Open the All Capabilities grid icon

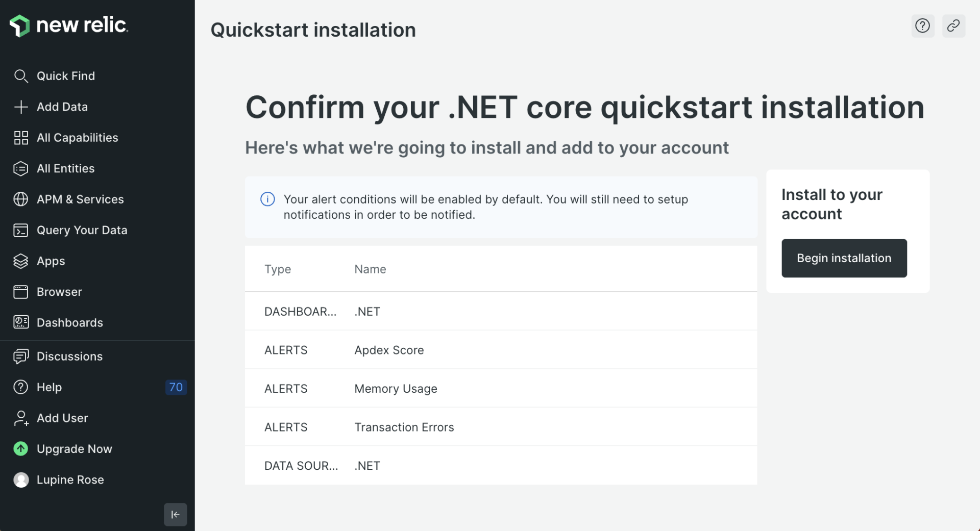coord(21,138)
